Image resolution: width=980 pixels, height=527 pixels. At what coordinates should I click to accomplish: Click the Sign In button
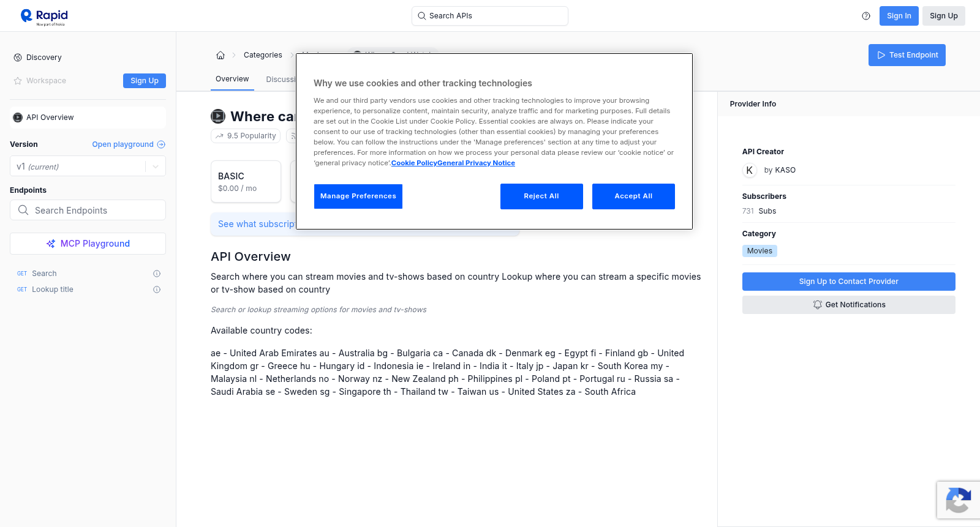(x=899, y=16)
